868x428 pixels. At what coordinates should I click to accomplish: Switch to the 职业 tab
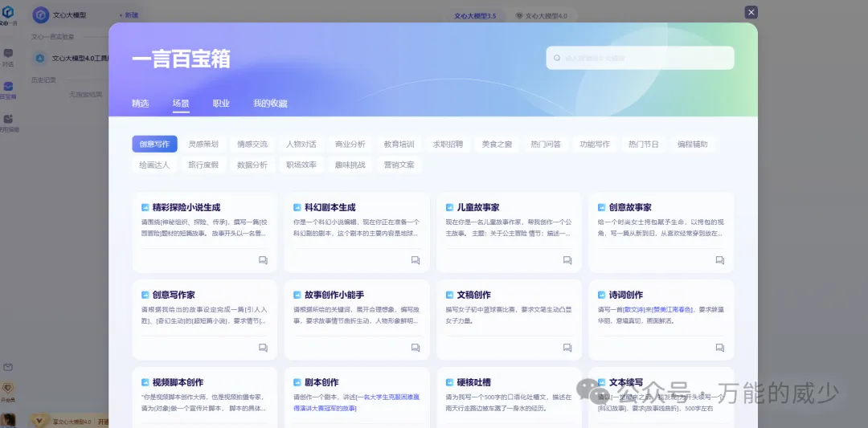point(222,104)
